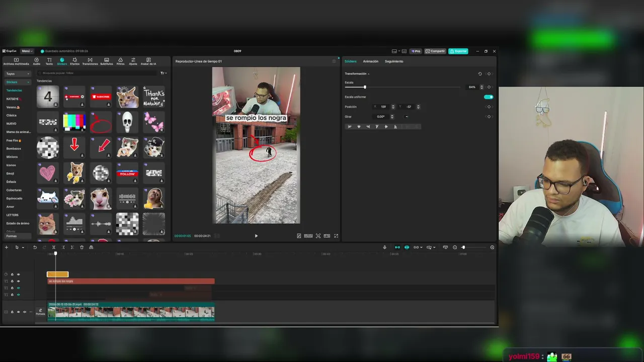
Task: Reset the Transformación settings
Action: click(x=480, y=74)
